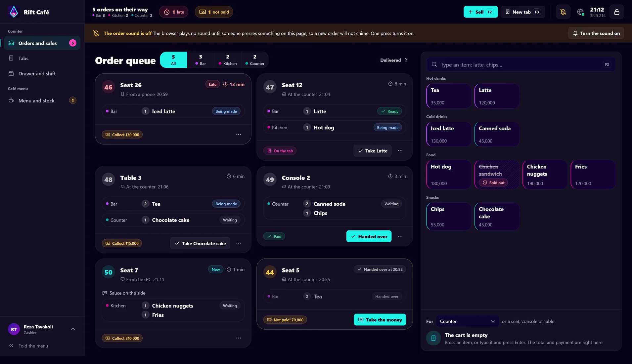Open Orders and sales in sidebar

tap(42, 43)
